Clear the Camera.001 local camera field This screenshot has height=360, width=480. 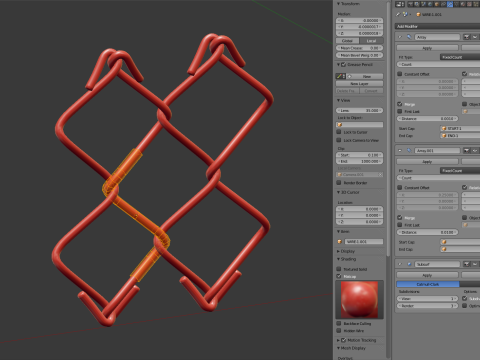pyautogui.click(x=380, y=175)
